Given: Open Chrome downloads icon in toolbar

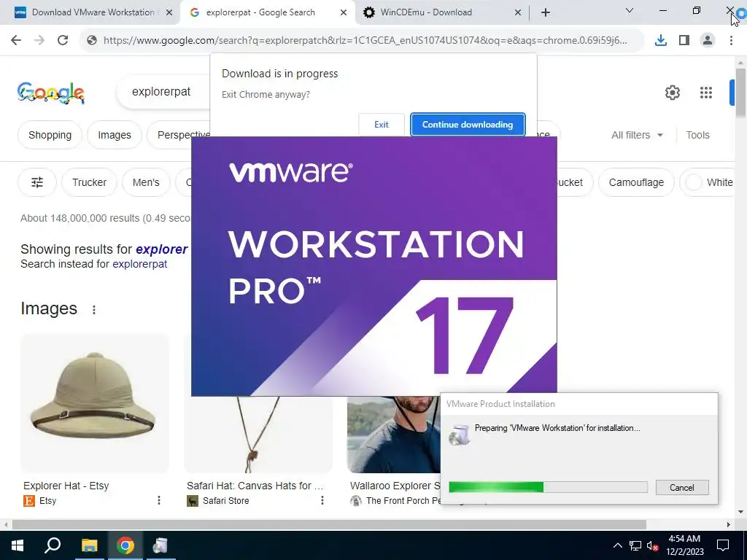Looking at the screenshot, I should 660,40.
